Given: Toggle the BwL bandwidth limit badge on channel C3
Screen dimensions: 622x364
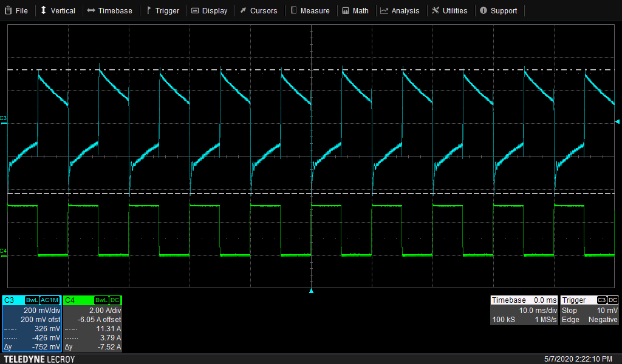Looking at the screenshot, I should pos(32,300).
